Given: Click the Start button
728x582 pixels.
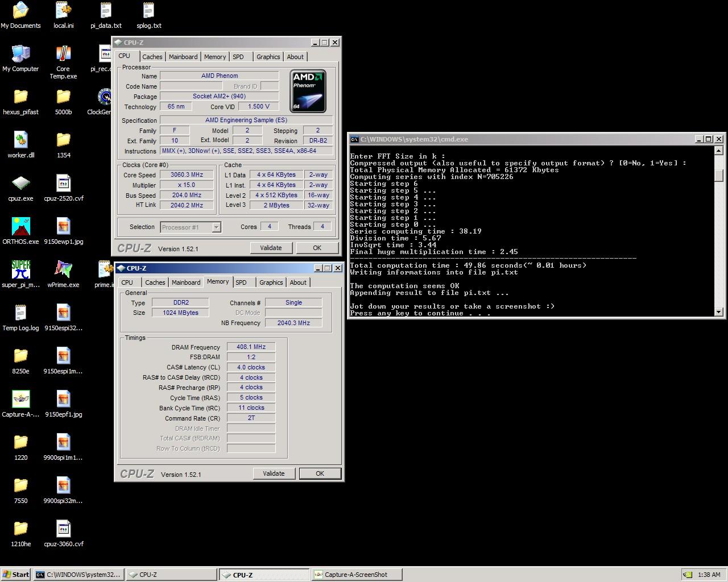Looking at the screenshot, I should [x=16, y=575].
